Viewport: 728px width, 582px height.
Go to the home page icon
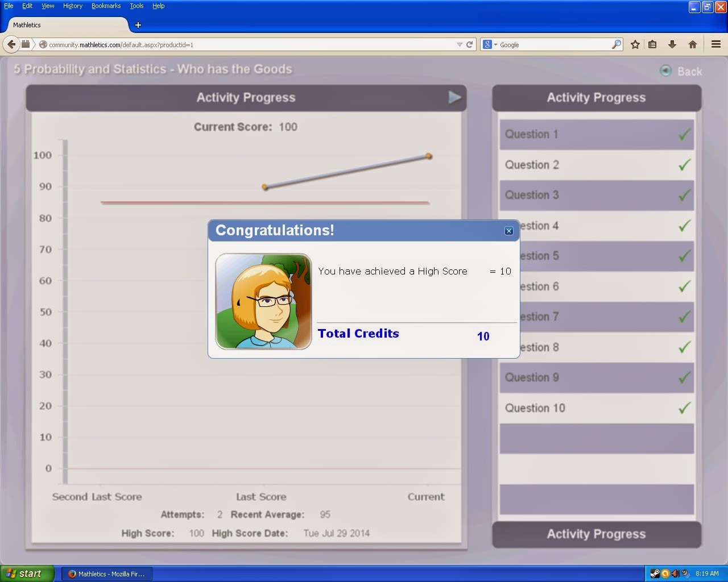pos(692,44)
